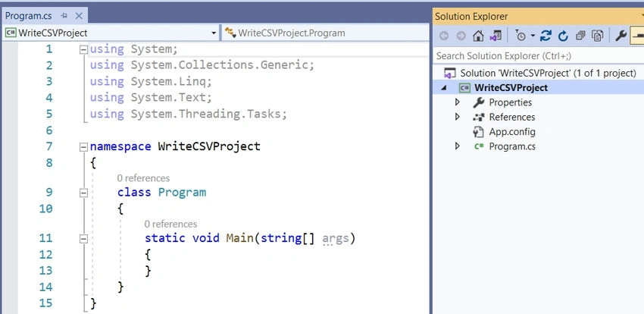Collapse the class Program block

[83, 193]
